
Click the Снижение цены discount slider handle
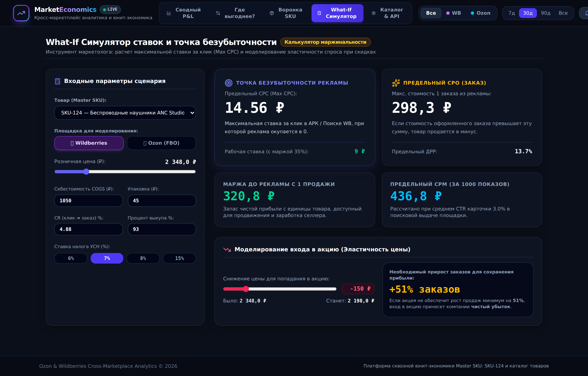[246, 289]
